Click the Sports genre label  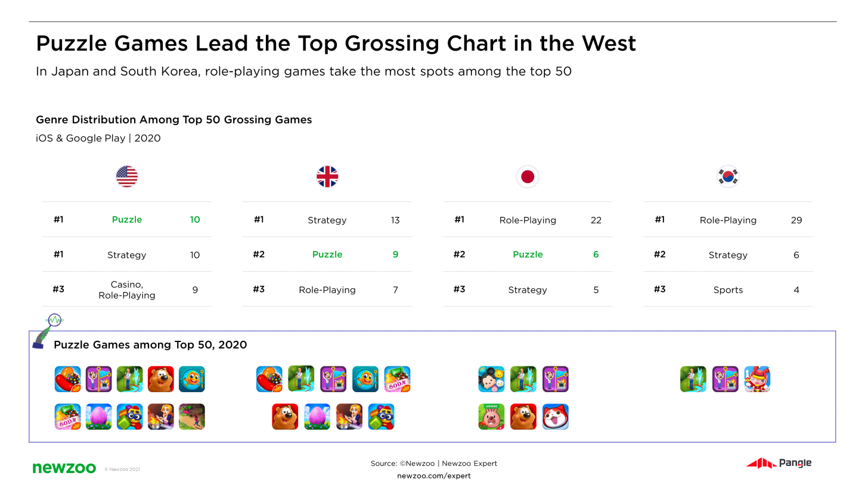728,290
